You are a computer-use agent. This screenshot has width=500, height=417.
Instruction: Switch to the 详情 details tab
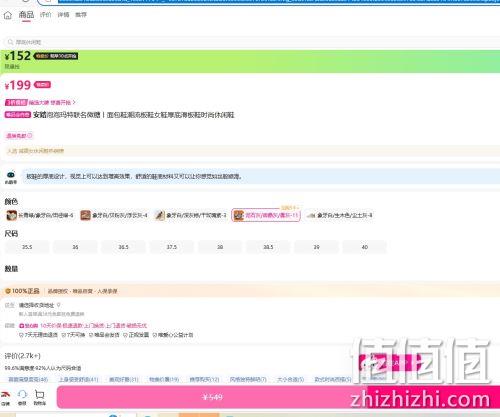coord(63,15)
